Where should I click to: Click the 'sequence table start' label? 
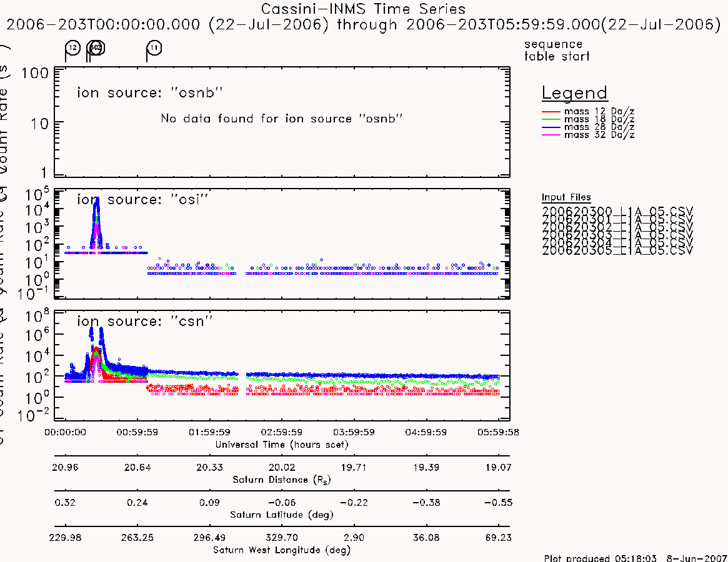pos(557,50)
